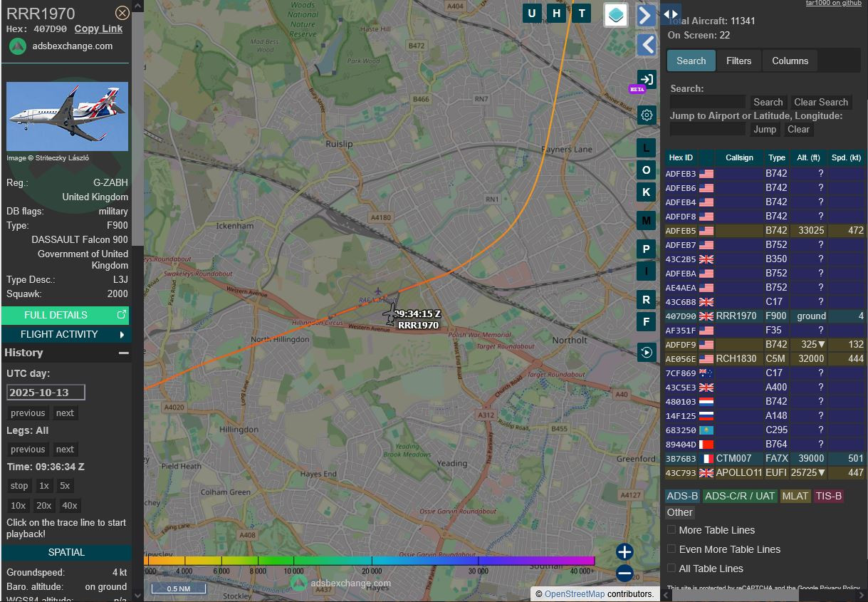Expand the FLIGHT ACTIVITY section
Viewport: 868px width, 602px height.
(x=66, y=334)
